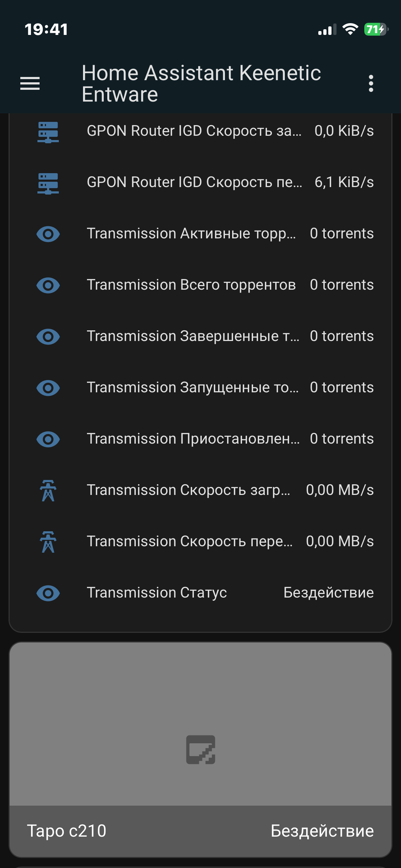Tap eye icon next to Transmission Приостановленные
Screen dimensions: 401x868
coord(48,439)
